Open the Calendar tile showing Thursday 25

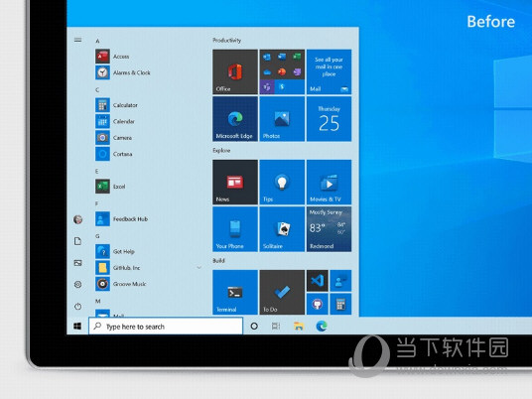pos(329,119)
